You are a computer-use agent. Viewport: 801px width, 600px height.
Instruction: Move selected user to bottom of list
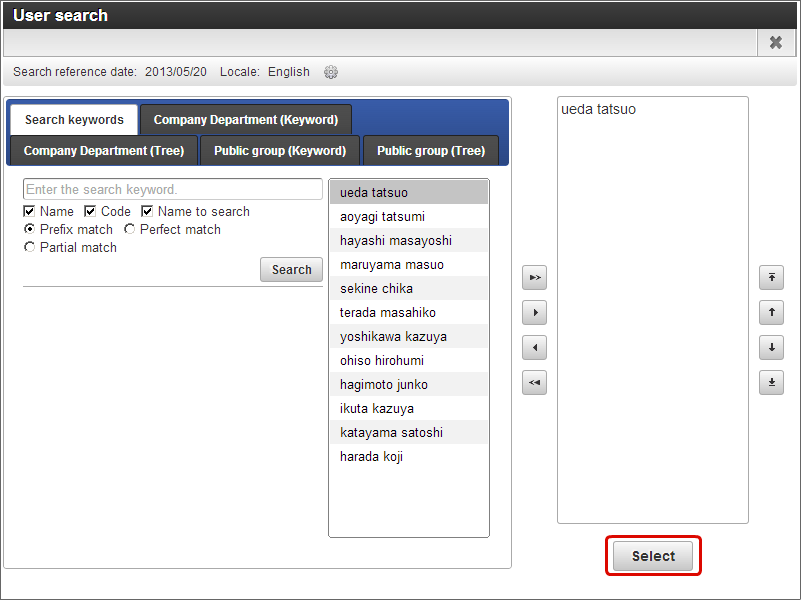tap(771, 382)
